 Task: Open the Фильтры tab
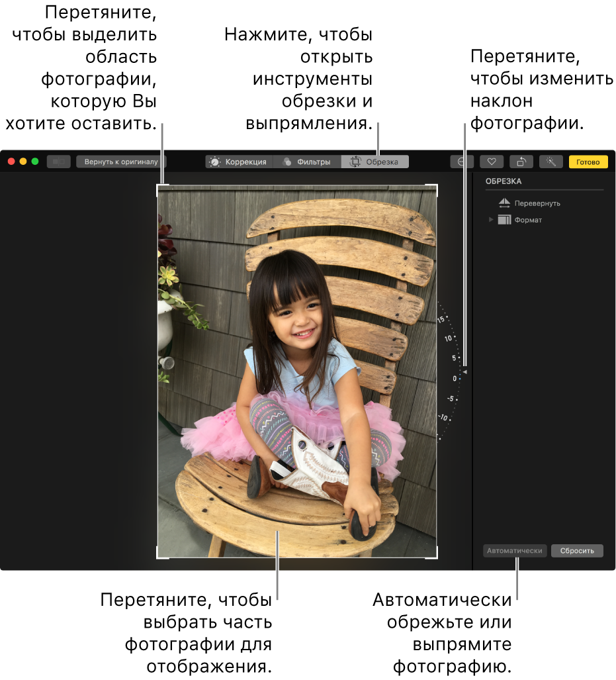coord(307,162)
